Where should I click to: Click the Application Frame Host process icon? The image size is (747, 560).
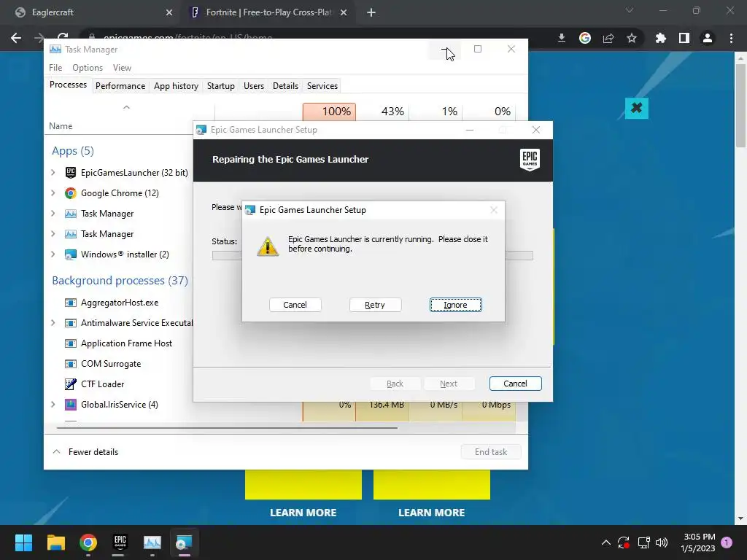click(x=71, y=343)
